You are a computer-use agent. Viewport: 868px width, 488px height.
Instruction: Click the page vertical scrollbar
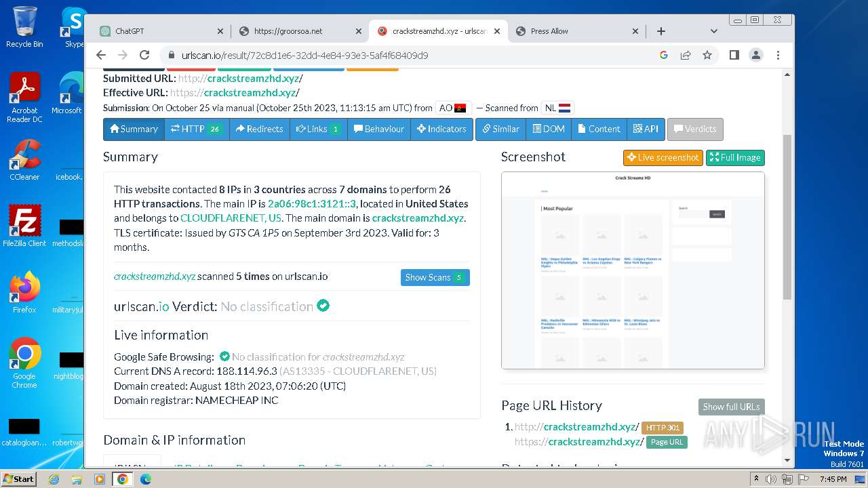click(787, 217)
